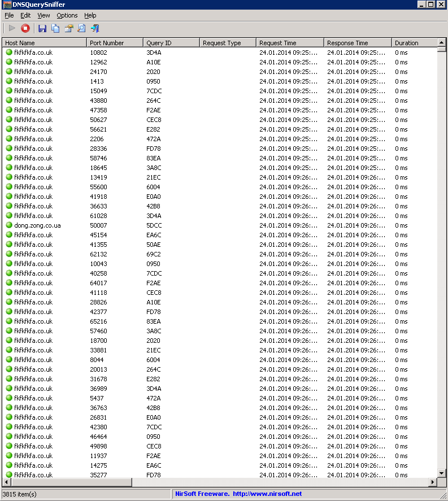Click port number 45154 cell

tap(98, 235)
